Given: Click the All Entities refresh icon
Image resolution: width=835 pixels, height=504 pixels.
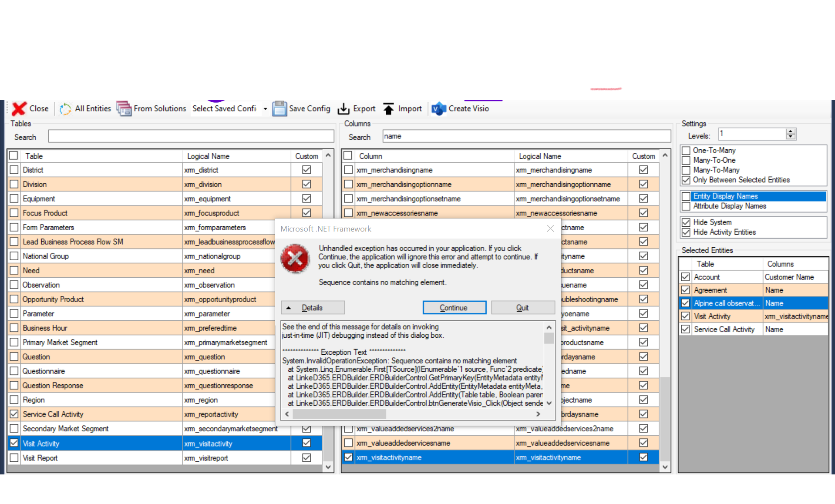Looking at the screenshot, I should point(65,109).
